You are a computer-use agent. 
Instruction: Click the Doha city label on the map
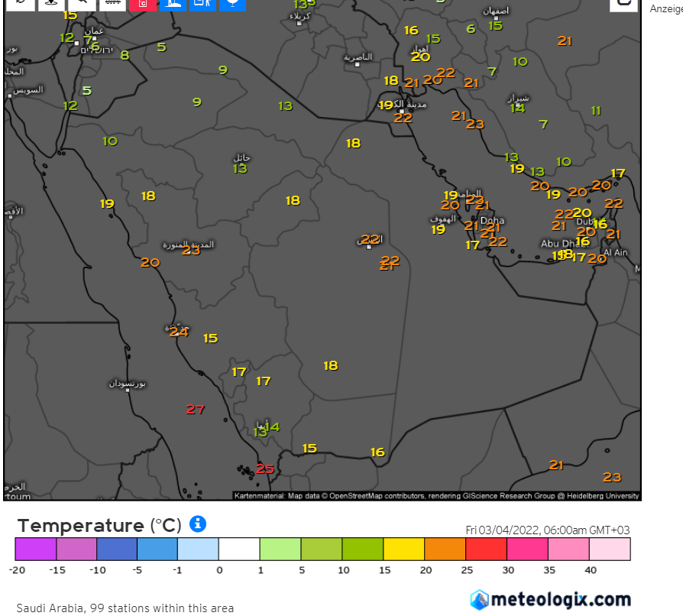(492, 221)
